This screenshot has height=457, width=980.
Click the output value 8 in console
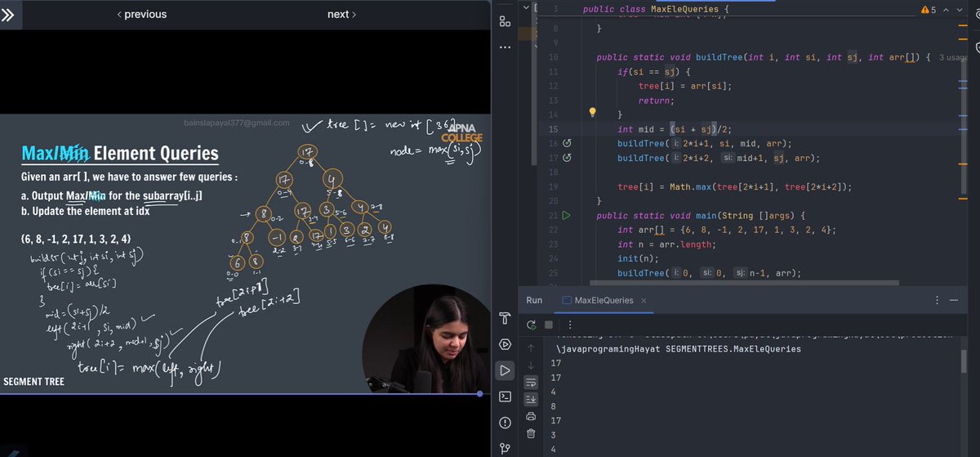click(x=555, y=405)
